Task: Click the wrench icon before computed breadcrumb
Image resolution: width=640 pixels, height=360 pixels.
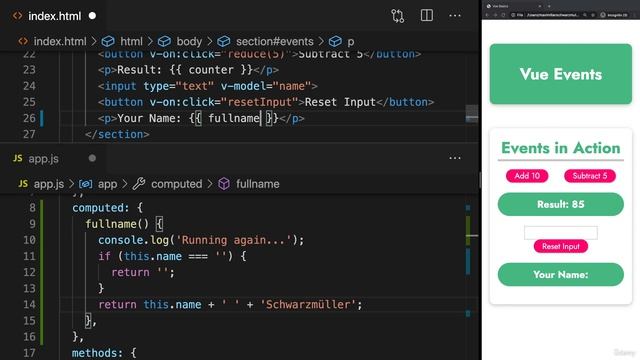Action: point(139,184)
